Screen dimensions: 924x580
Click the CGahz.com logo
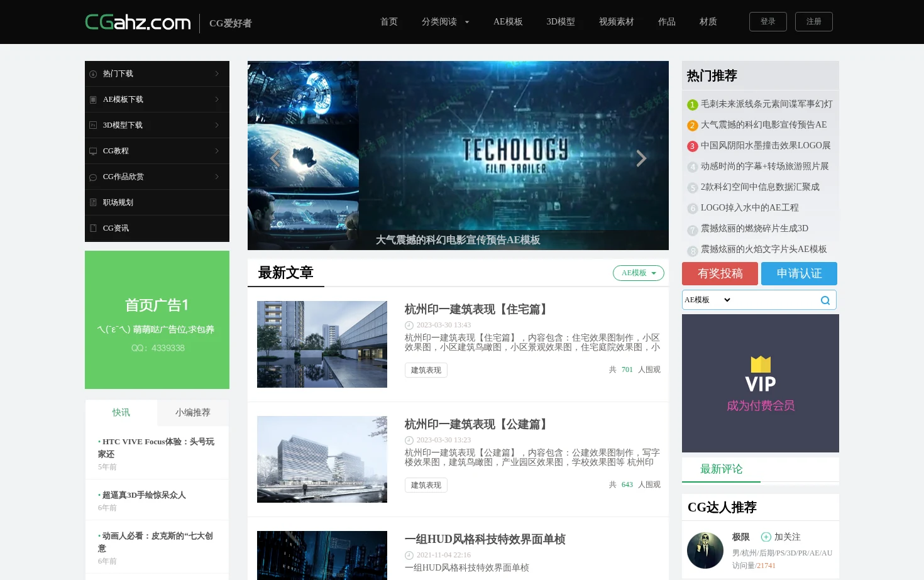point(138,22)
